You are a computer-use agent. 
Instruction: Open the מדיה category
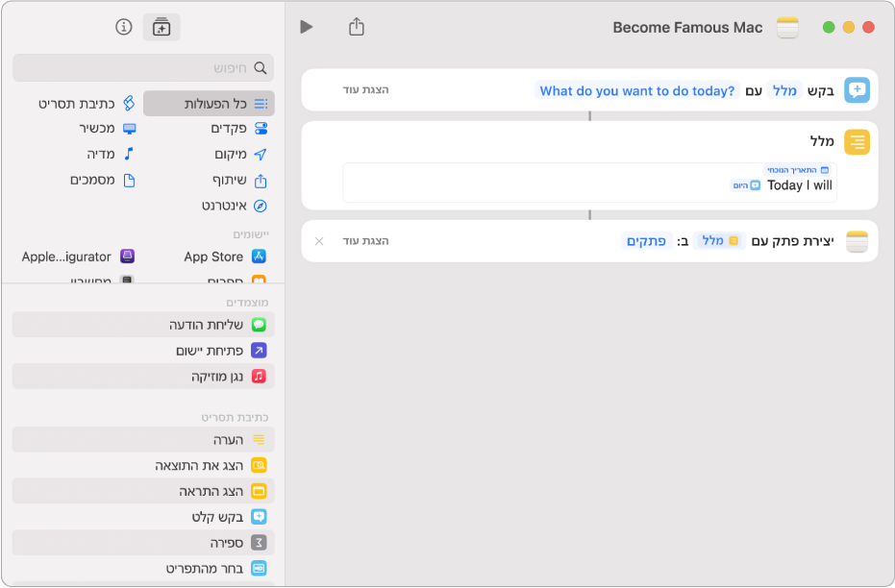coord(111,154)
